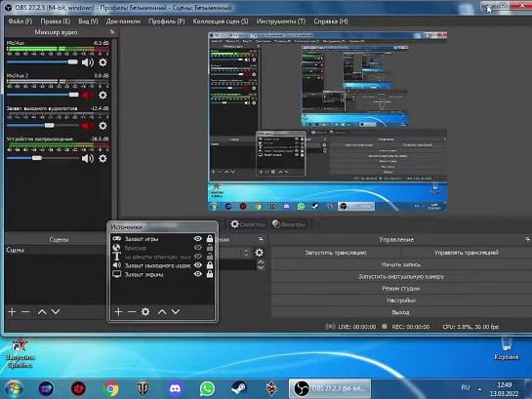Screen dimensions: 532x399
Task: Remove the selected source with the minus icon
Action: (132, 311)
